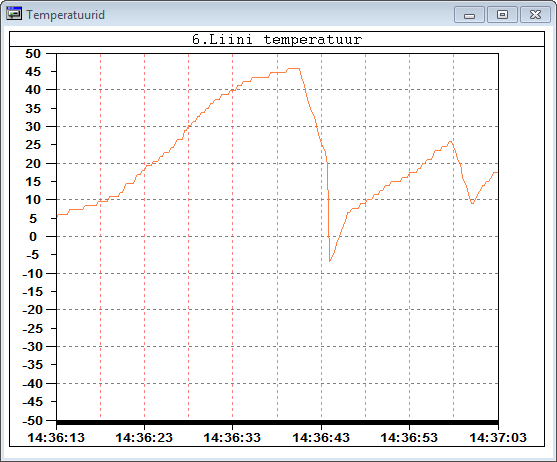Image resolution: width=557 pixels, height=462 pixels.
Task: Close the Temperatuurid window
Action: coord(535,15)
